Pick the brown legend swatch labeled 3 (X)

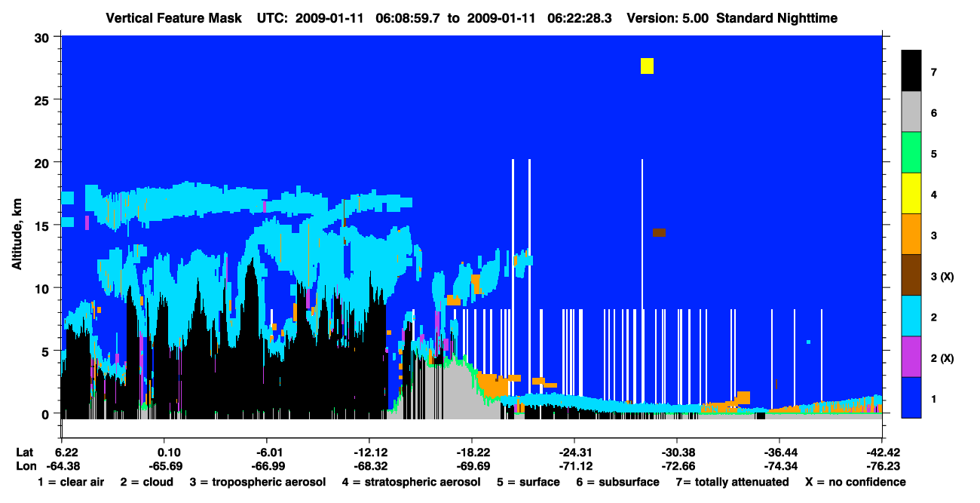(x=911, y=275)
